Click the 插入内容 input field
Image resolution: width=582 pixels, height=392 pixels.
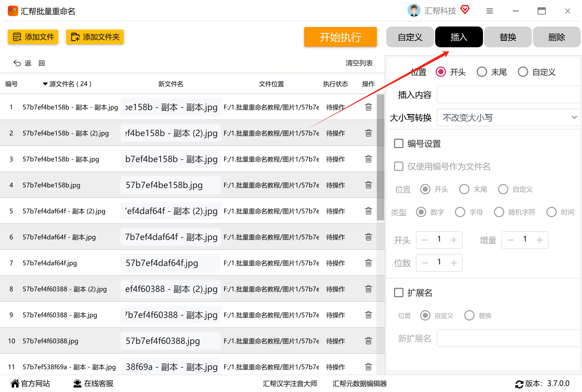coord(508,95)
